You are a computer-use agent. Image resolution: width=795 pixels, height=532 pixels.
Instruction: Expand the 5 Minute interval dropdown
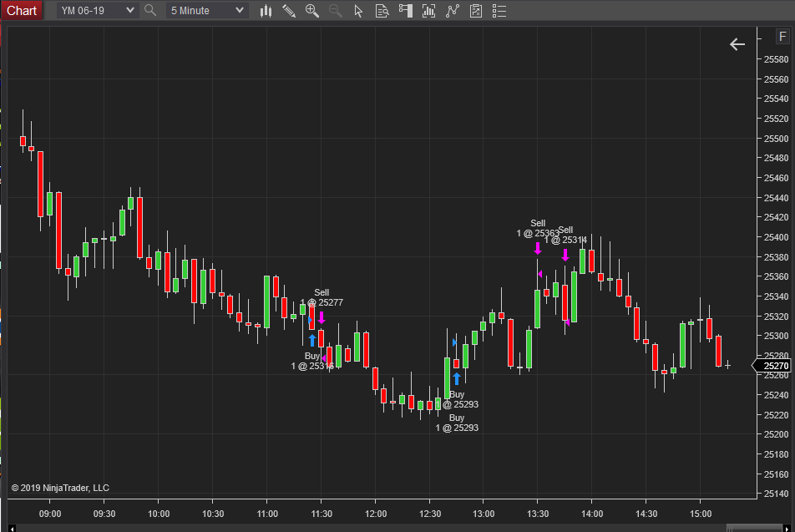point(207,11)
